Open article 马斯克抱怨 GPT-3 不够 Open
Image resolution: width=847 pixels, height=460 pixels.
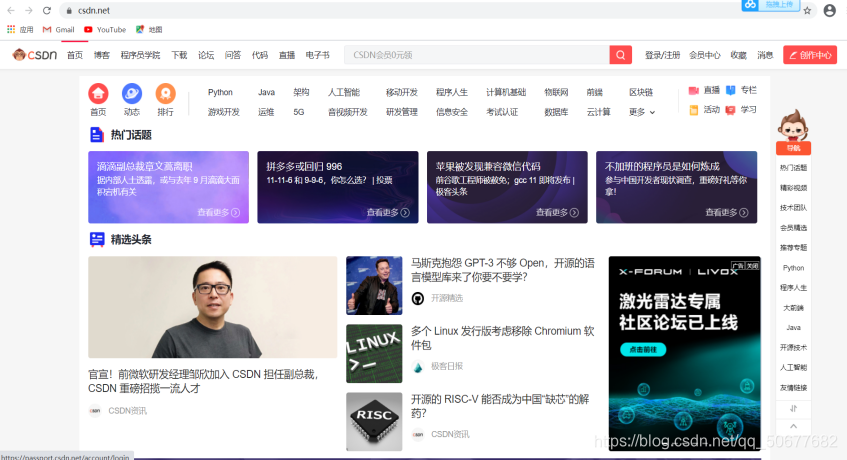[502, 270]
